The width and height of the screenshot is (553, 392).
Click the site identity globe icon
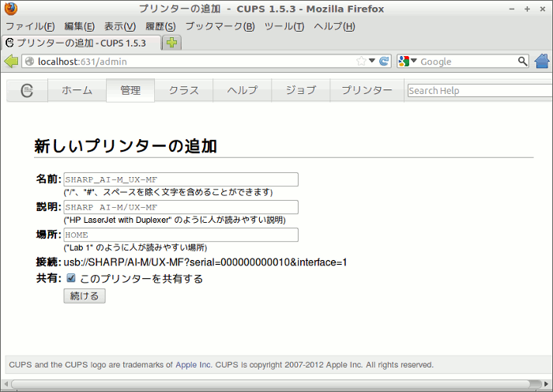tap(29, 61)
